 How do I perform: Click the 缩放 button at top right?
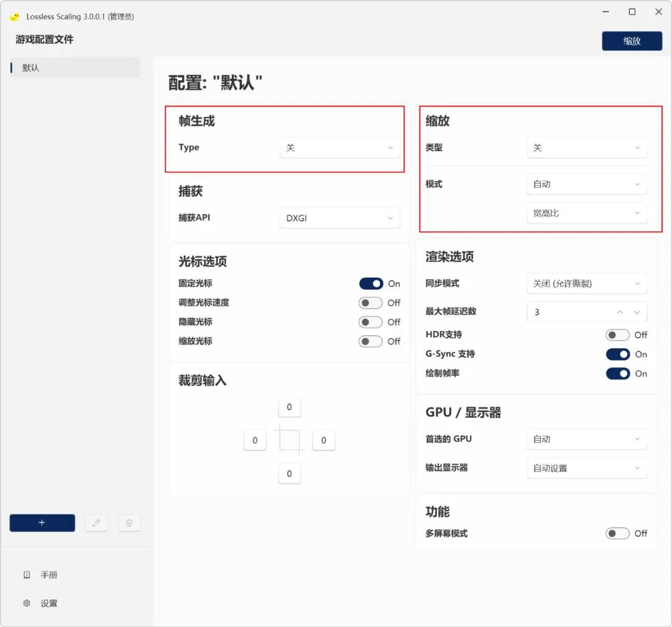(x=632, y=41)
